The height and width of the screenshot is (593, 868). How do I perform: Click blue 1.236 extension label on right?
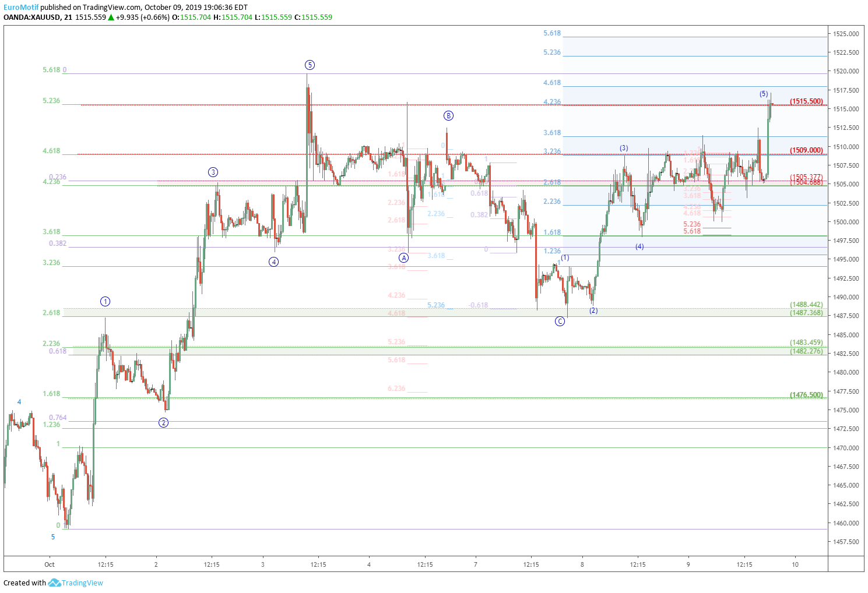coord(552,251)
